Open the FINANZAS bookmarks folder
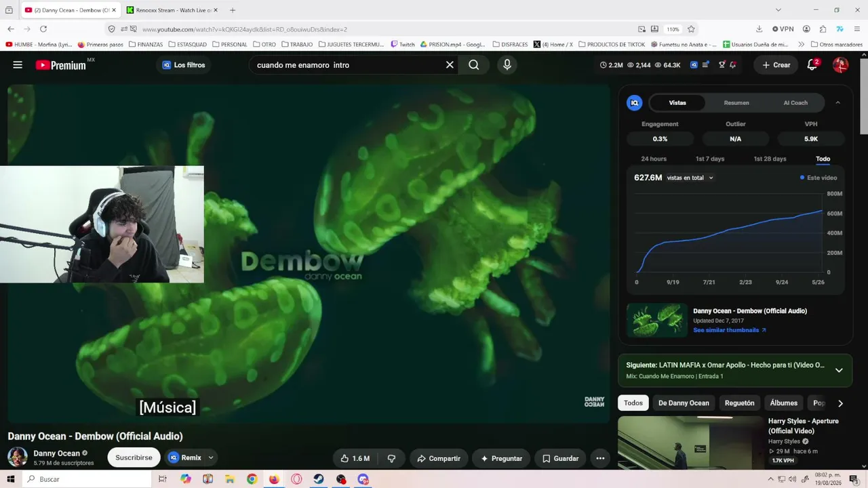Screen dimensions: 868x488 145,45
